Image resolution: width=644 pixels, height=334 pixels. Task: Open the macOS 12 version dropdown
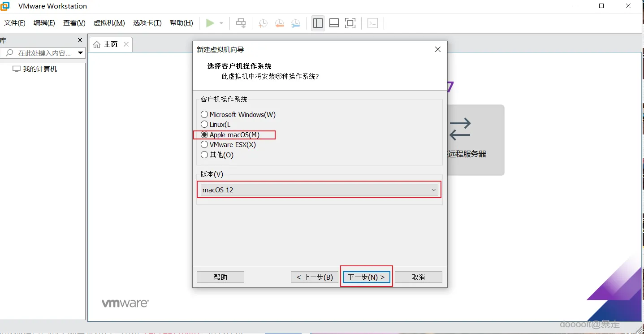pyautogui.click(x=433, y=190)
